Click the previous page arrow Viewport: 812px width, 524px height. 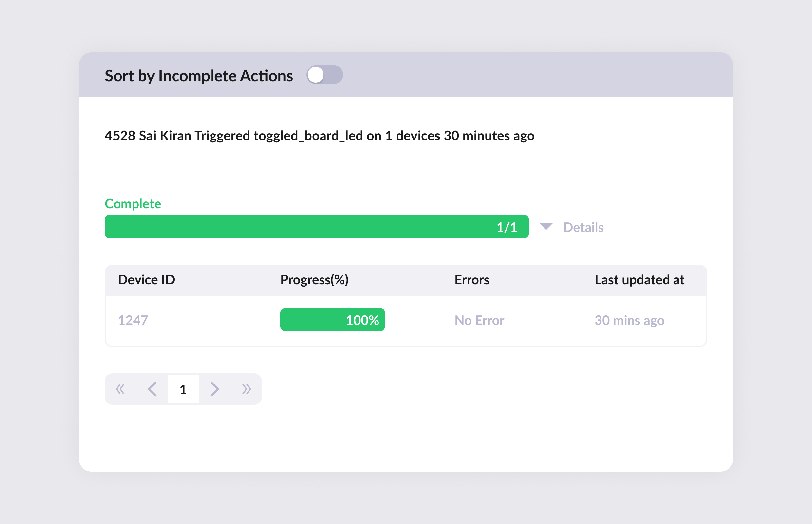click(x=152, y=389)
